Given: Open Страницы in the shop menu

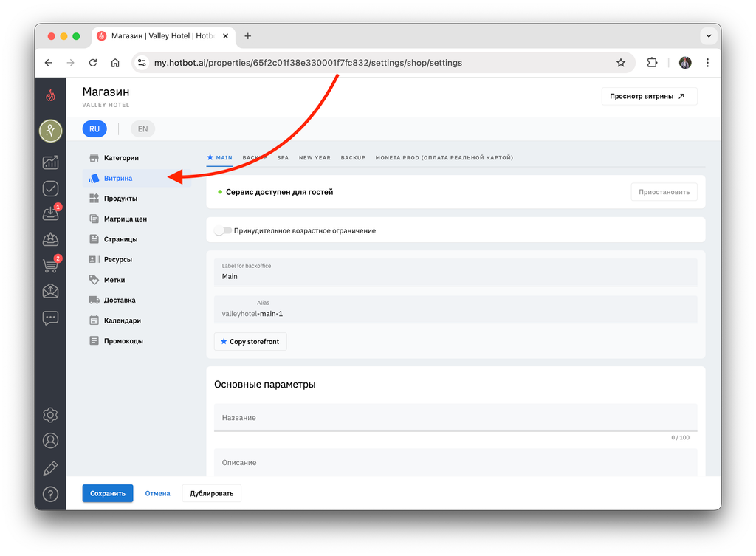Looking at the screenshot, I should [x=137, y=239].
